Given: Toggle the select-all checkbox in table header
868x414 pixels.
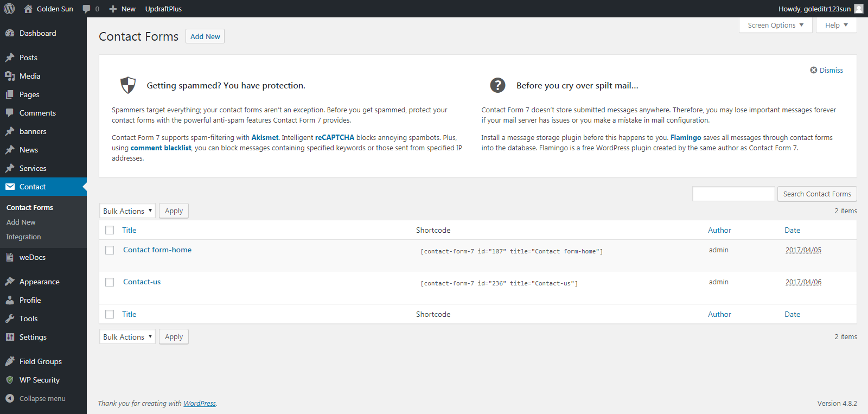Looking at the screenshot, I should (110, 230).
